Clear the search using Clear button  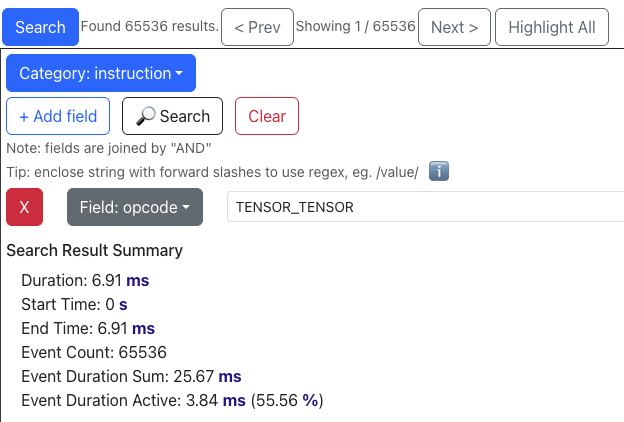point(267,116)
